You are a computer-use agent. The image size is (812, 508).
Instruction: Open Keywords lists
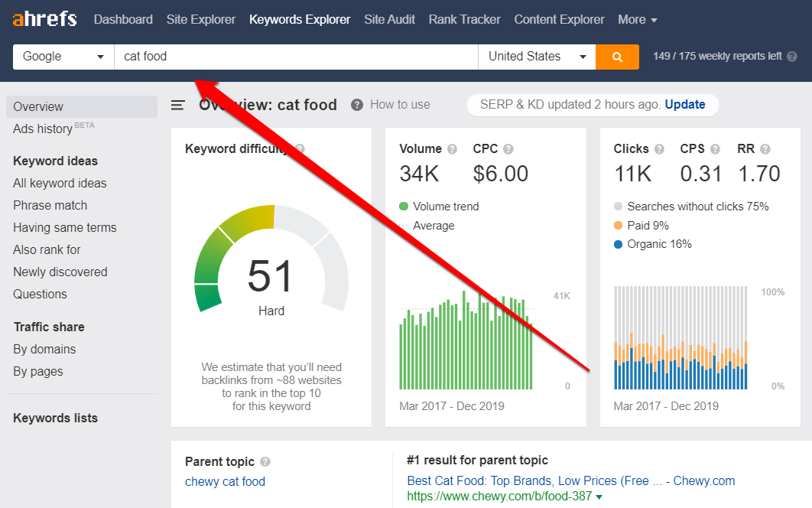click(55, 418)
